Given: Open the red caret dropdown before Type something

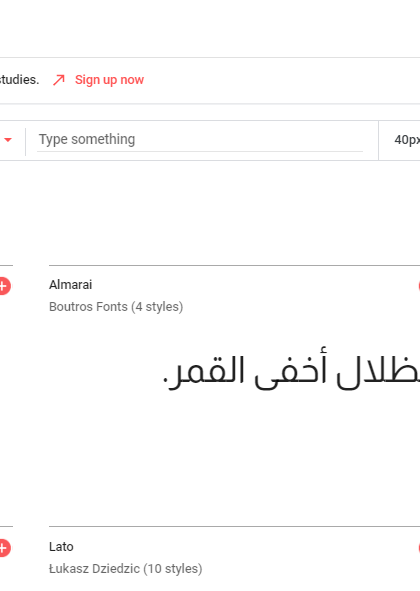Looking at the screenshot, I should click(8, 140).
